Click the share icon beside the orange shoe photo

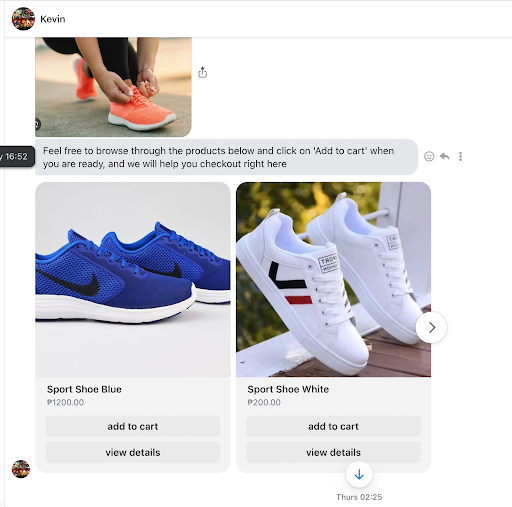202,72
